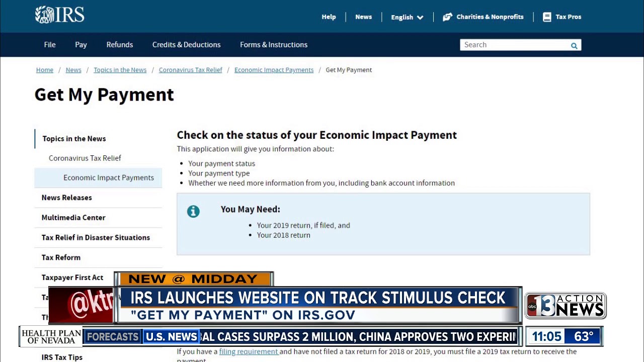Click the 13 Action News logo

(x=566, y=306)
